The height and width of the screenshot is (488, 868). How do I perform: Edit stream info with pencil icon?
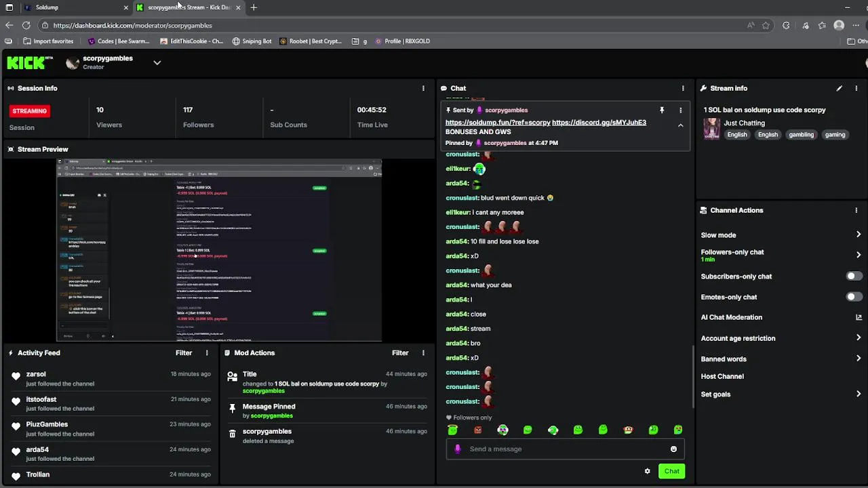pos(840,88)
